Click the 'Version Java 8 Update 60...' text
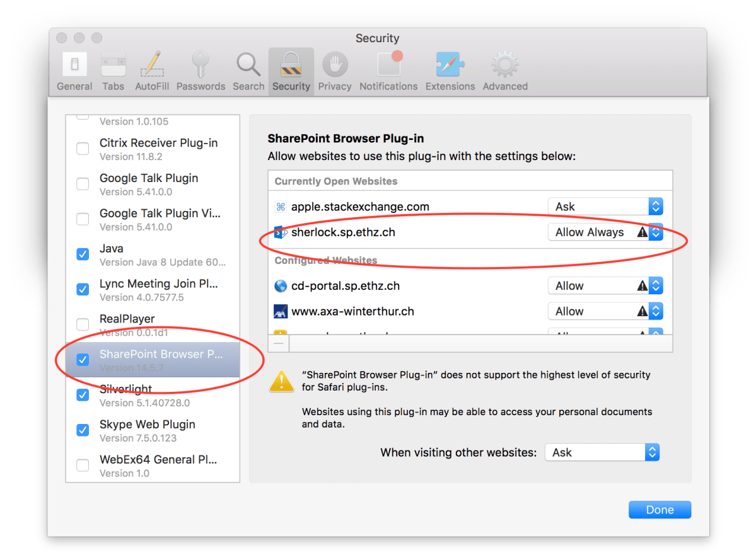Viewport: 756px width, 555px height. [x=163, y=262]
